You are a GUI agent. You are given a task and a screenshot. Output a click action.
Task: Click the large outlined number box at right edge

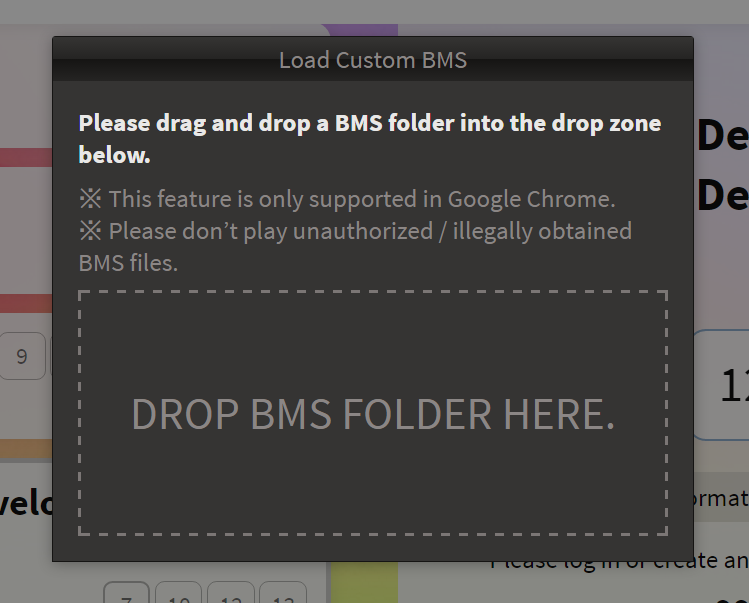point(721,385)
